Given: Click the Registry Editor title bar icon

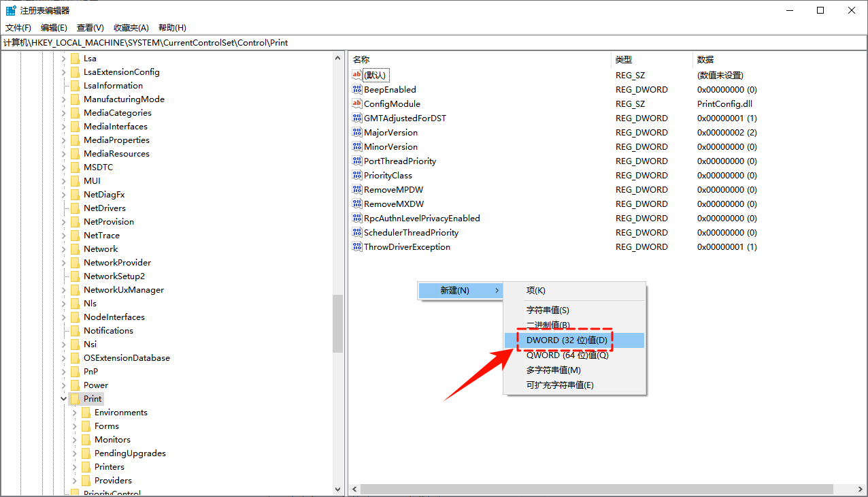Looking at the screenshot, I should tap(10, 10).
